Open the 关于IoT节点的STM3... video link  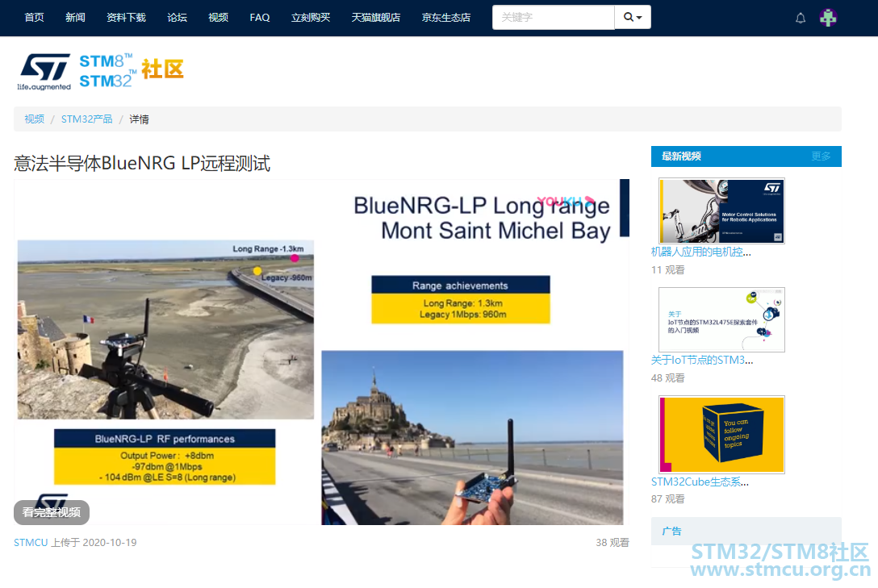(702, 360)
